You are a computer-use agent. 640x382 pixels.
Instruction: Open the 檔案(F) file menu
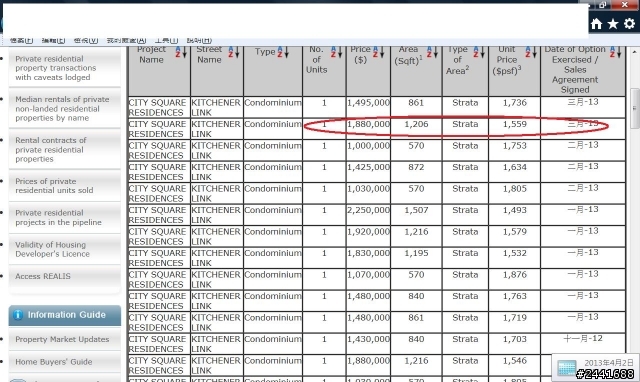(x=21, y=40)
